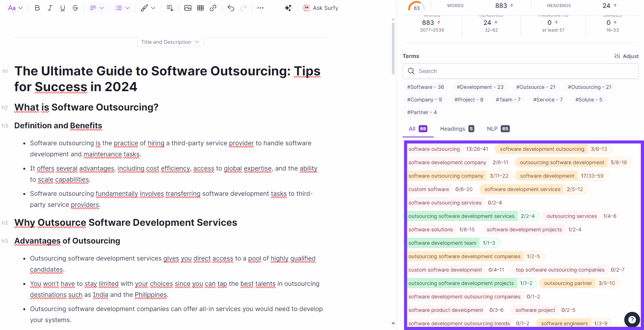Filter terms by #Team tag
The width and height of the screenshot is (644, 330).
(508, 100)
